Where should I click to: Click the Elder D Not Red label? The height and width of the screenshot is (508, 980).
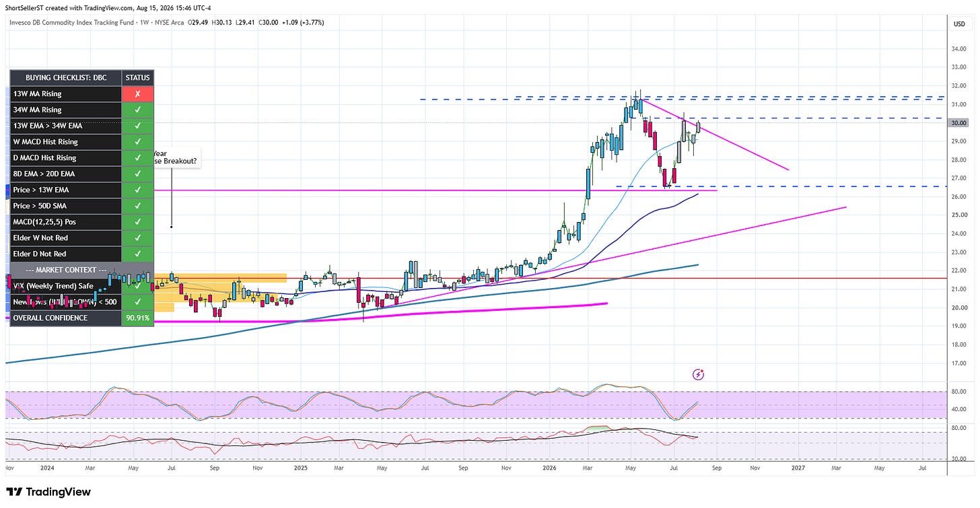point(40,254)
